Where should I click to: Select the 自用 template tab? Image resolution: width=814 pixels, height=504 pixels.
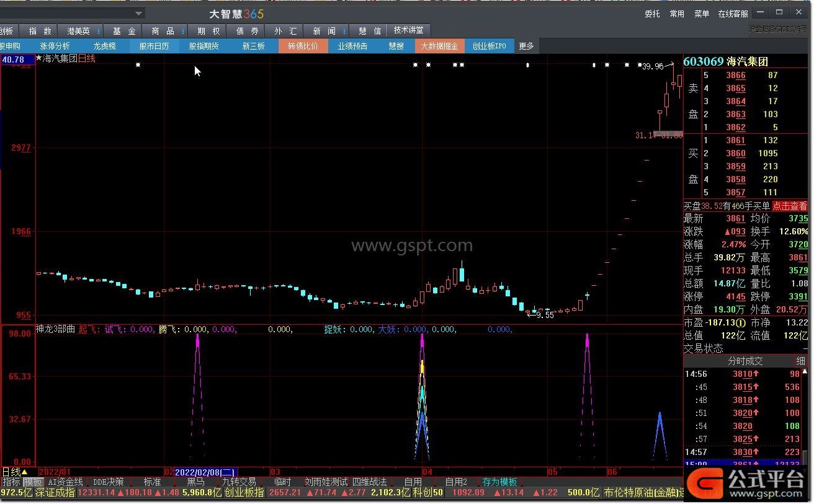[413, 482]
